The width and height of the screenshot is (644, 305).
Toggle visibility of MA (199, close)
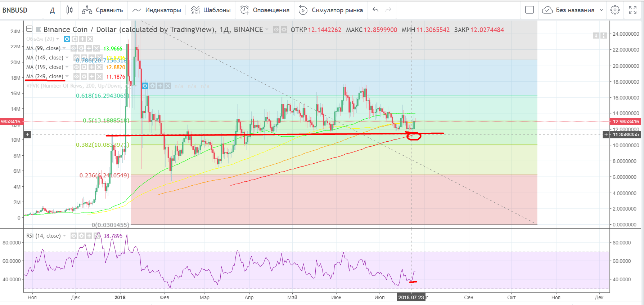(x=76, y=67)
